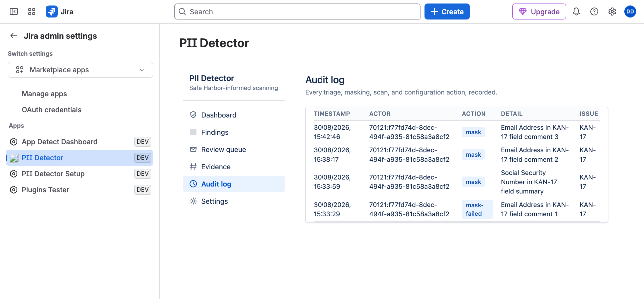This screenshot has width=644, height=299.
Task: Click the mask badge in the 15:42:46 row
Action: tap(473, 132)
